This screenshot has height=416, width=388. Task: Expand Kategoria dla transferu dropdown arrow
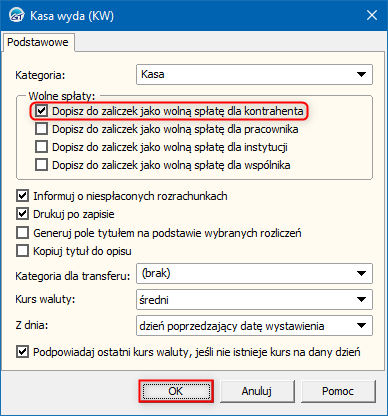coord(361,273)
